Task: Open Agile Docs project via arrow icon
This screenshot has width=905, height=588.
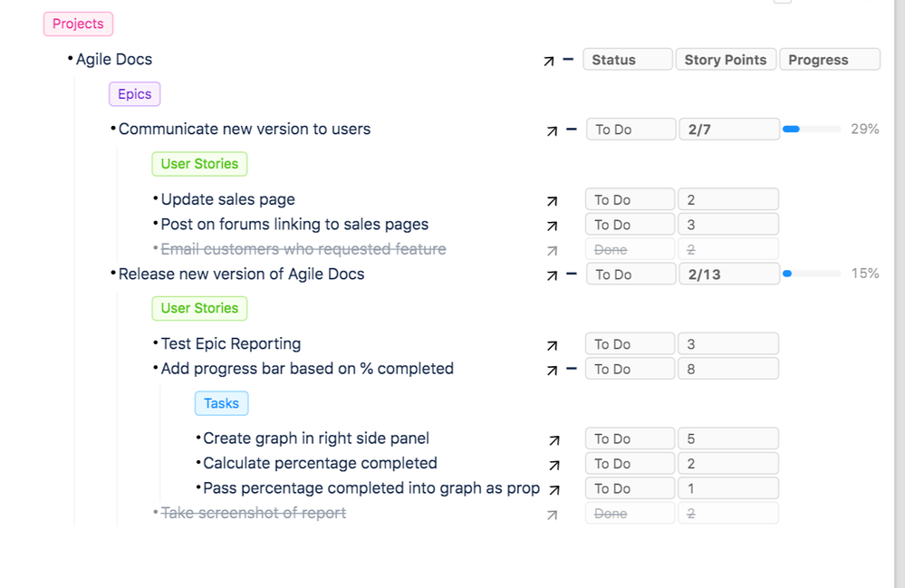Action: (x=549, y=61)
